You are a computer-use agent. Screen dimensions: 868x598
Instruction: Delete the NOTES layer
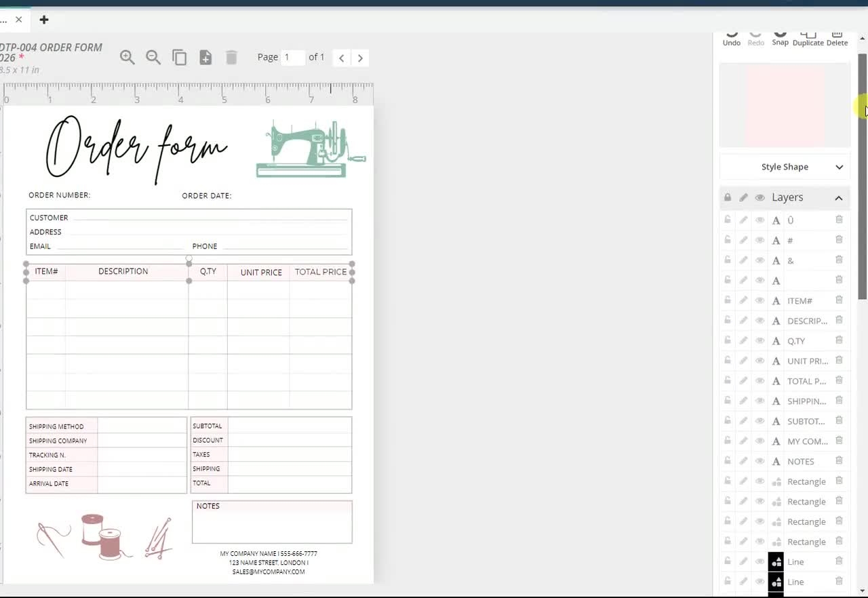click(839, 460)
